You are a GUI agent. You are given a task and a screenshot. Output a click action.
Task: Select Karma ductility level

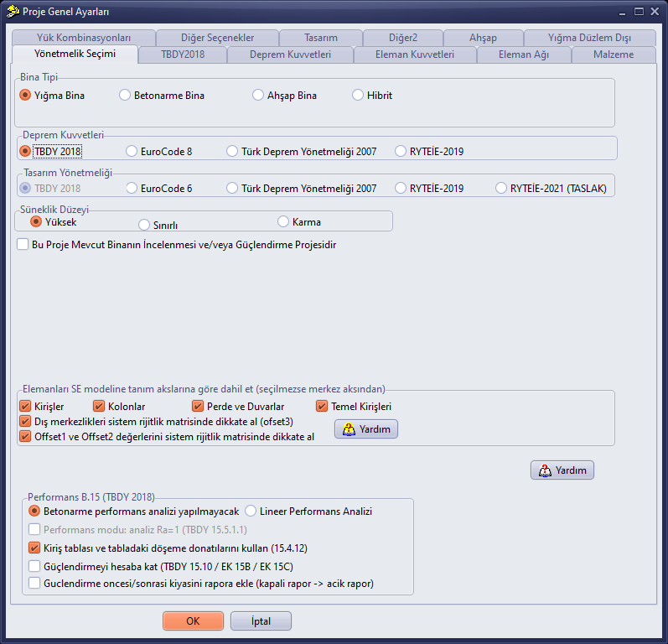pyautogui.click(x=299, y=221)
